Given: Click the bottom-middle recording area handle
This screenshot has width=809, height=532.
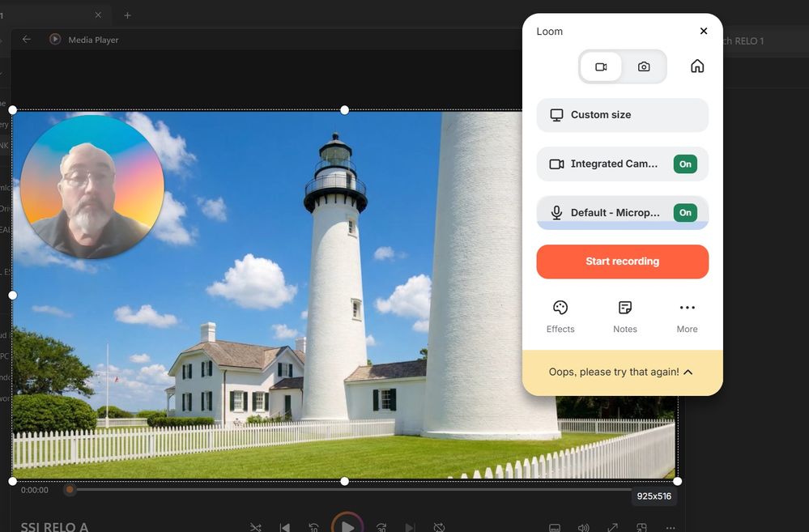Looking at the screenshot, I should 345,482.
